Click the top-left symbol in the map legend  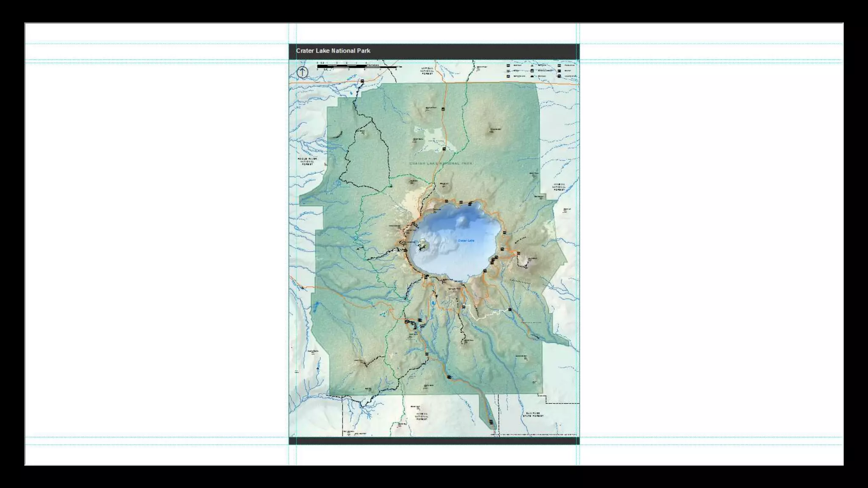point(508,66)
